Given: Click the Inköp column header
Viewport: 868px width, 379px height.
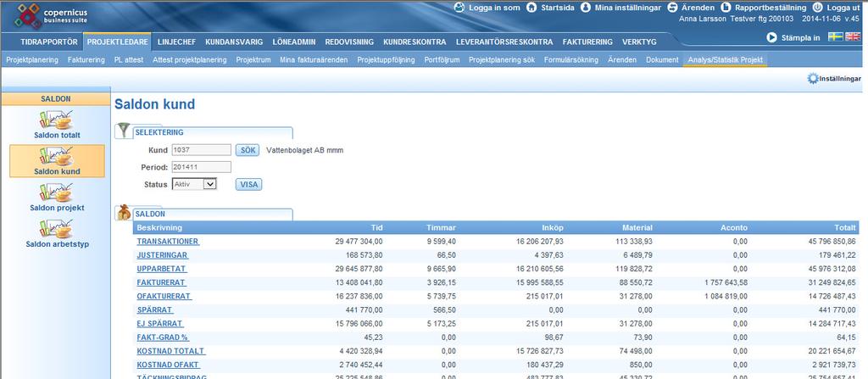Looking at the screenshot, I should coord(553,228).
